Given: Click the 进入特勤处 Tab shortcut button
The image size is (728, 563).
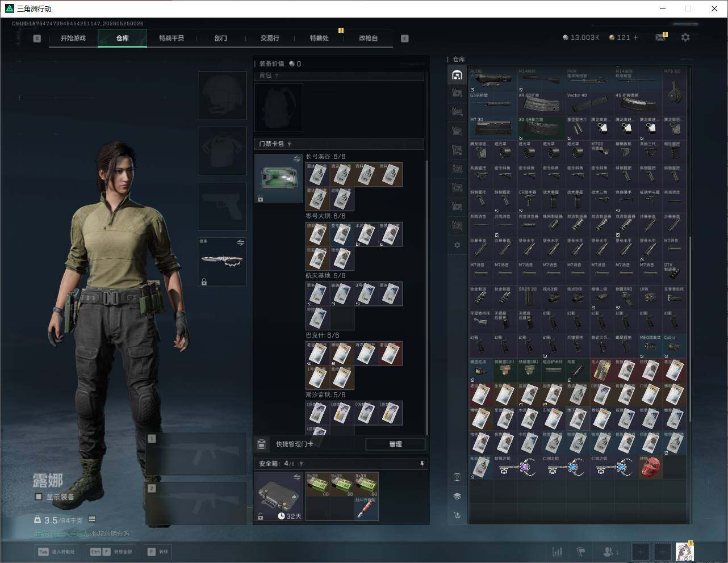Looking at the screenshot, I should point(56,552).
